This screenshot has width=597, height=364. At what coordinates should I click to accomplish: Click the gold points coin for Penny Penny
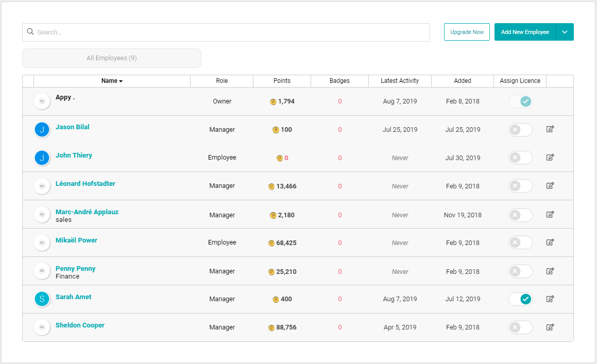[271, 272]
